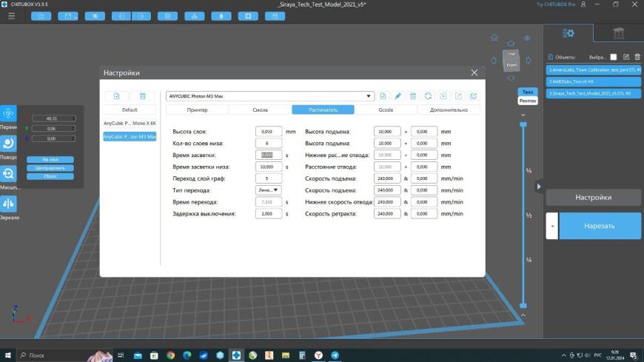Viewport: 644px width, 362px height.
Task: Click the Сброс reset button
Action: coord(50,176)
